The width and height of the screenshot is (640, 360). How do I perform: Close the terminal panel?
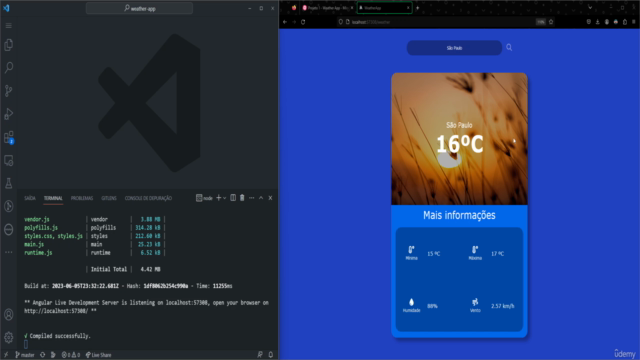(270, 198)
